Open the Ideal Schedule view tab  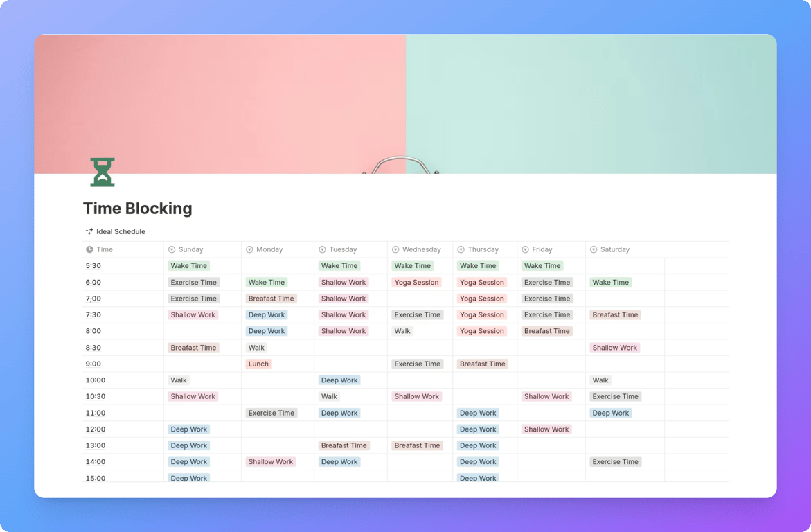tap(116, 231)
